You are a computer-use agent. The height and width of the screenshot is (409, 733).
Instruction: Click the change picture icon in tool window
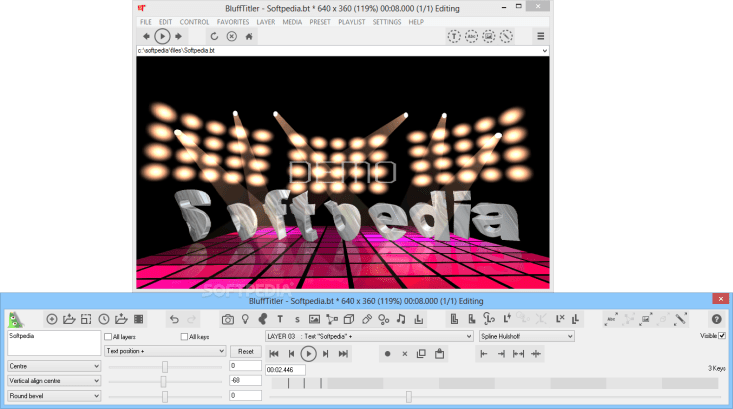[646, 319]
